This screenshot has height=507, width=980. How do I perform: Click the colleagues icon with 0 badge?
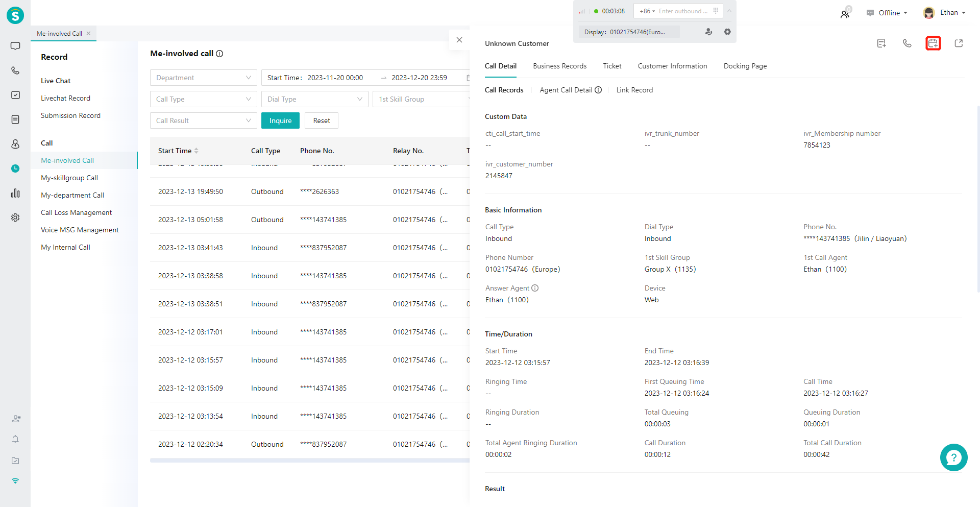pos(845,13)
